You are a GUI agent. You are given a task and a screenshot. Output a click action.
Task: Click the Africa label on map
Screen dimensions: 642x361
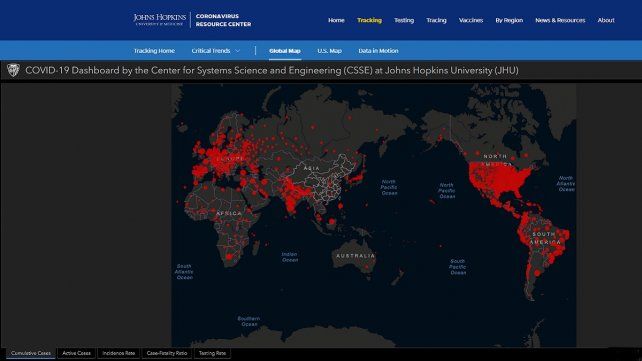click(x=229, y=213)
